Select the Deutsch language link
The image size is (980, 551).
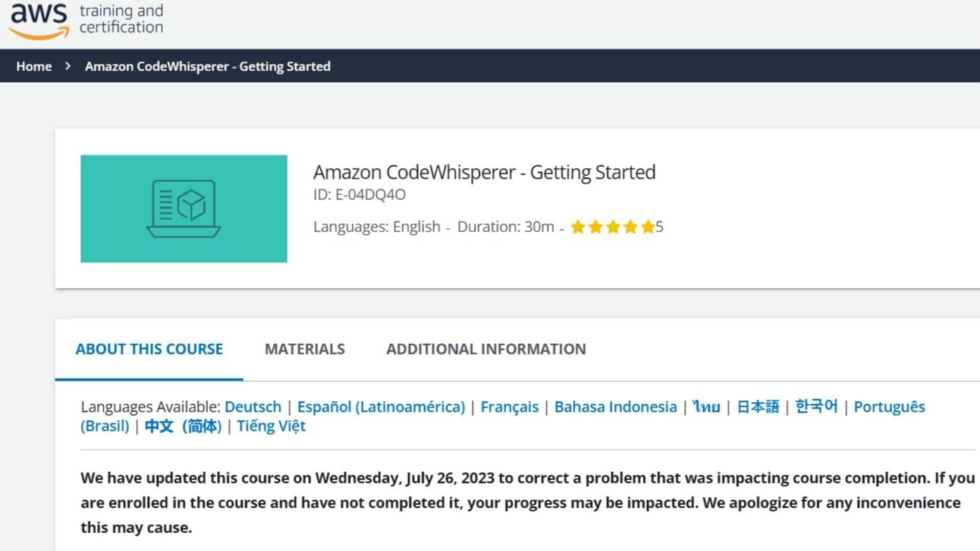tap(253, 407)
